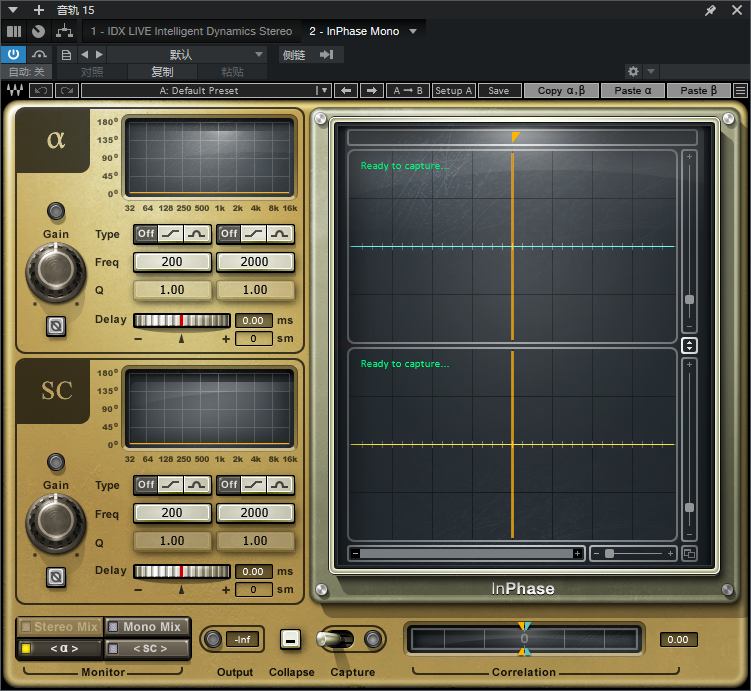Toggle the SC phase invert button
This screenshot has width=751, height=691.
tap(56, 577)
